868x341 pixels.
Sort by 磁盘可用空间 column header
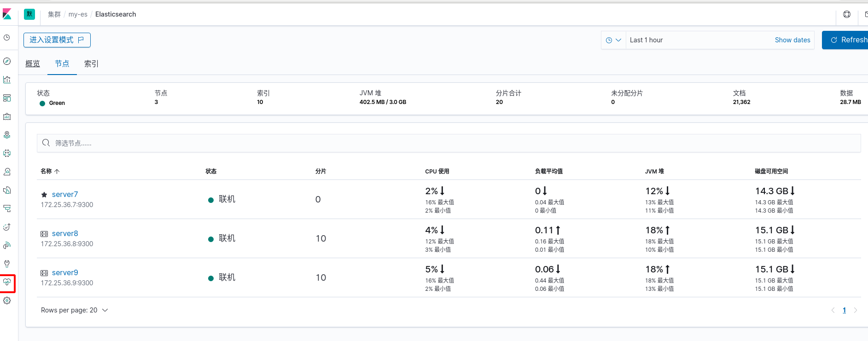tap(771, 171)
